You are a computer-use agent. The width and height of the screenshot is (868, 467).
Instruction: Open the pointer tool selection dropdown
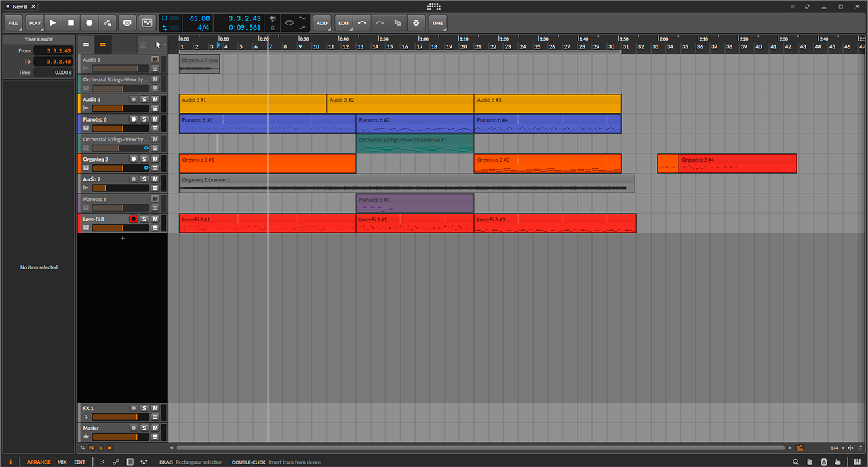click(159, 45)
